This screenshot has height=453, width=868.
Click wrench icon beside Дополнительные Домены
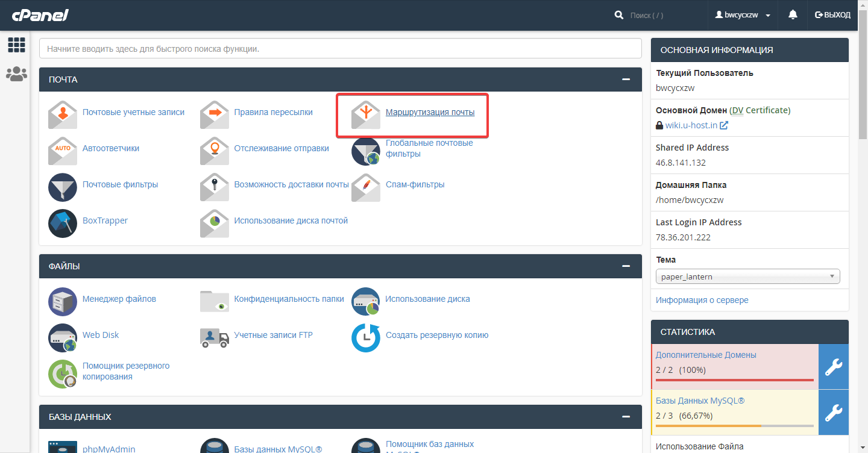(834, 367)
